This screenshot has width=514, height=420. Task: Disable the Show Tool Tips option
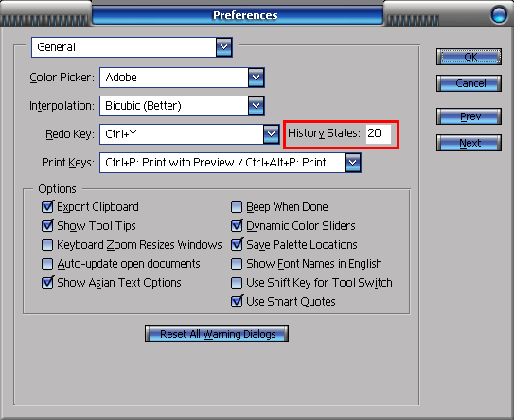click(x=47, y=226)
